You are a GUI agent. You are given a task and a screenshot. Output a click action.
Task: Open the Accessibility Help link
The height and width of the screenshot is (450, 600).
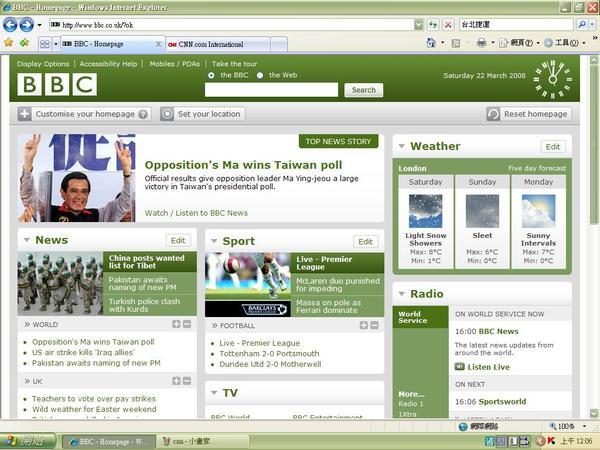pyautogui.click(x=108, y=64)
